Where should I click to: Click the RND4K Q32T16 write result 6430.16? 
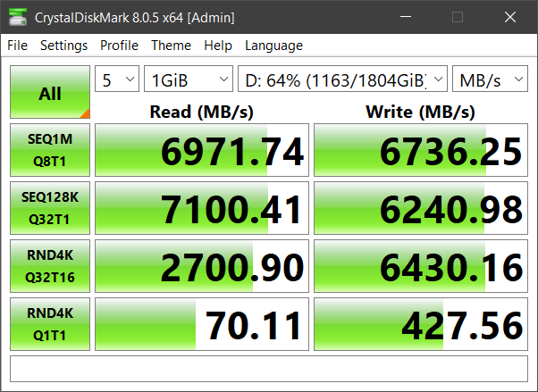point(421,266)
